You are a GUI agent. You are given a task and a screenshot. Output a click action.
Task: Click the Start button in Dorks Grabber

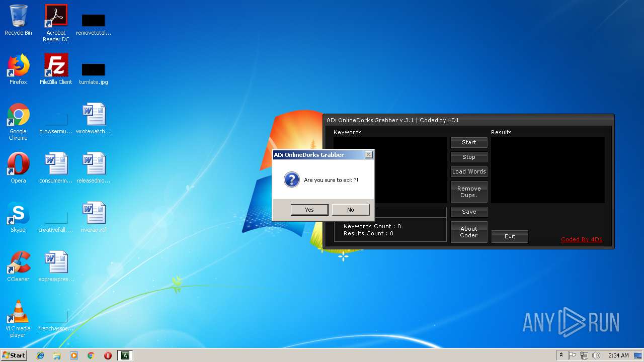(469, 142)
